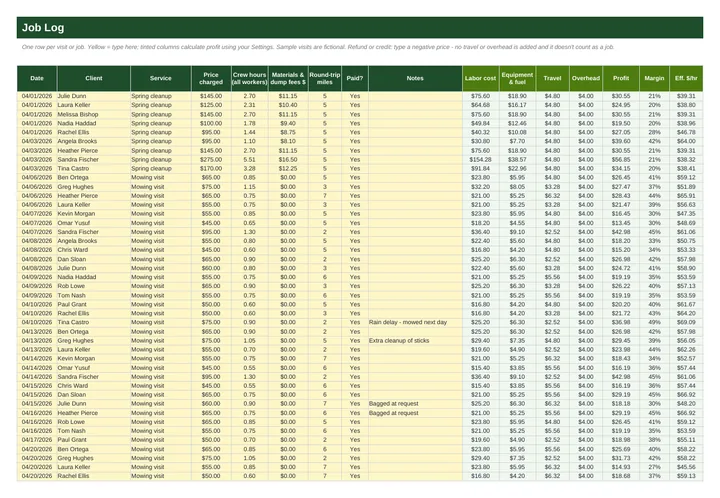The image size is (720, 498).
Task: Click the $46.78 effective hourly rate
Action: click(686, 132)
